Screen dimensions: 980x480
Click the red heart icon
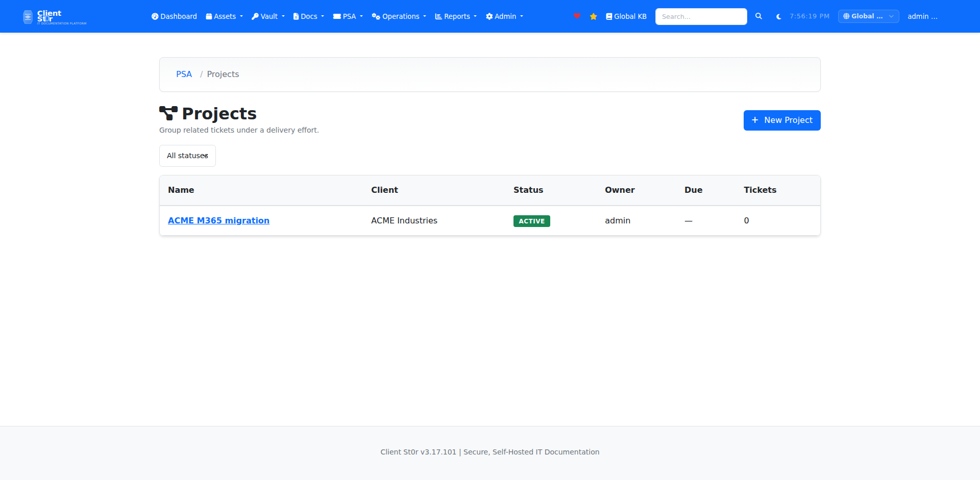577,16
